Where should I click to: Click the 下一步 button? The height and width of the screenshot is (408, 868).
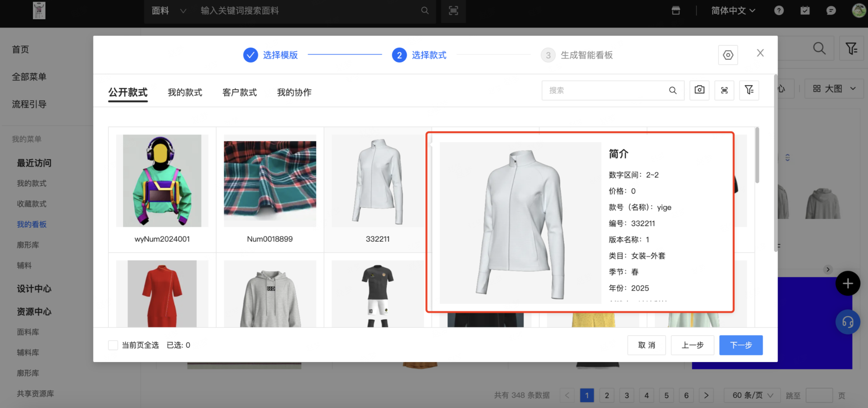(x=741, y=345)
